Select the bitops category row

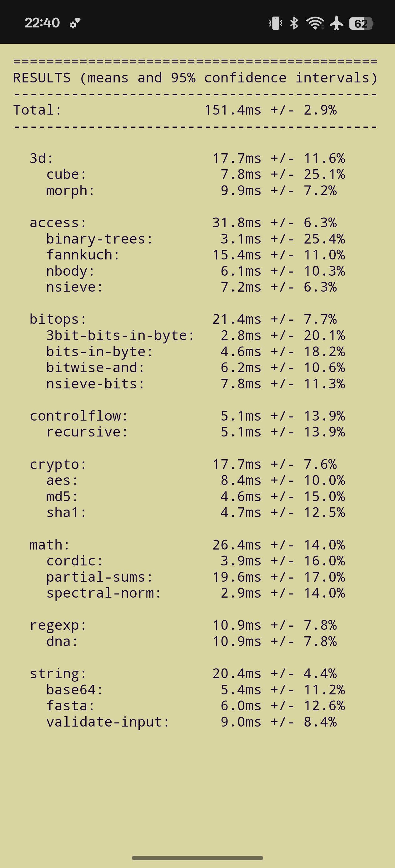pos(183,319)
